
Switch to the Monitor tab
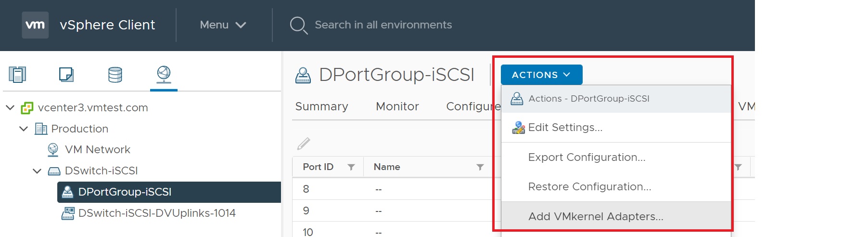[x=397, y=106]
